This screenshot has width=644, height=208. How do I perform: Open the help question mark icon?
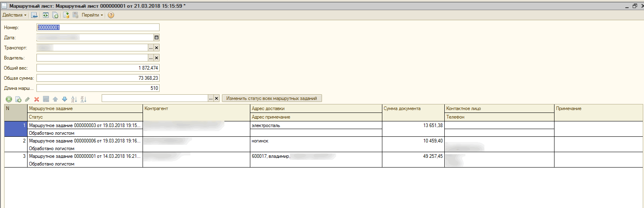click(x=111, y=15)
